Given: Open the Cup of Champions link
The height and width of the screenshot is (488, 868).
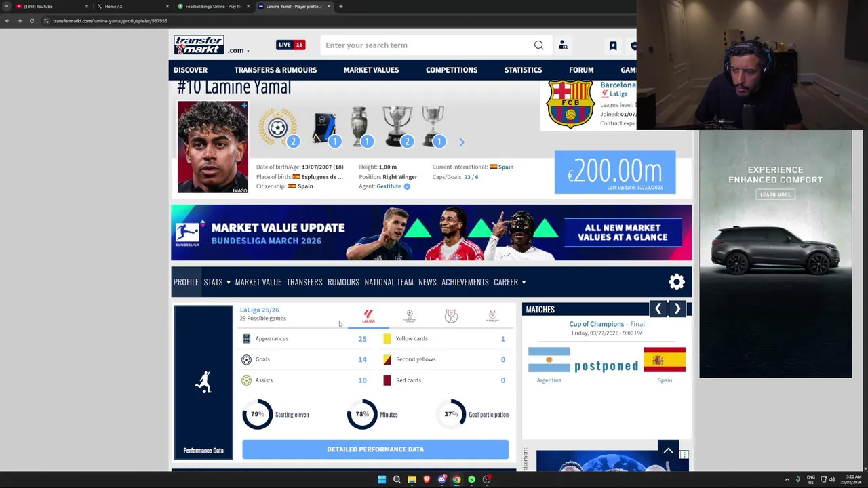Looking at the screenshot, I should click(597, 324).
